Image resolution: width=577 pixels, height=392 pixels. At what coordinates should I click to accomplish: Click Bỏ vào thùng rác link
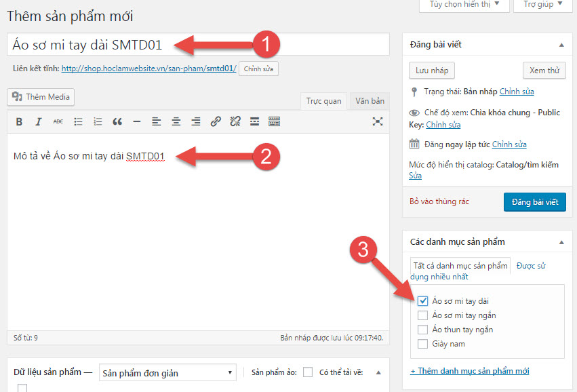[x=439, y=201]
